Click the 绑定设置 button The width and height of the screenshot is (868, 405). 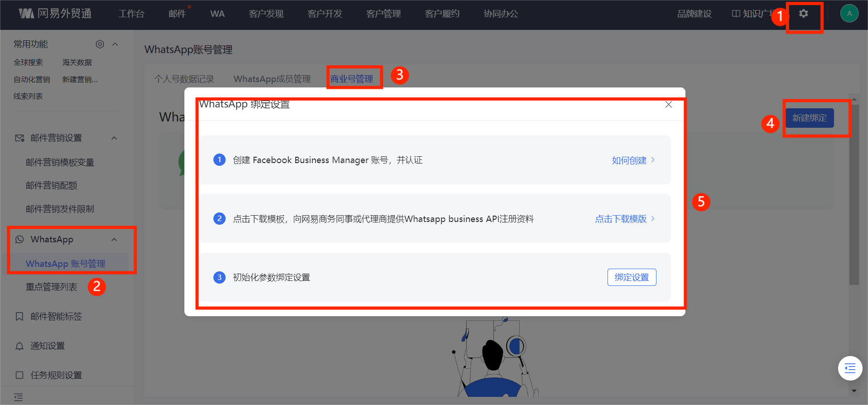tap(632, 277)
